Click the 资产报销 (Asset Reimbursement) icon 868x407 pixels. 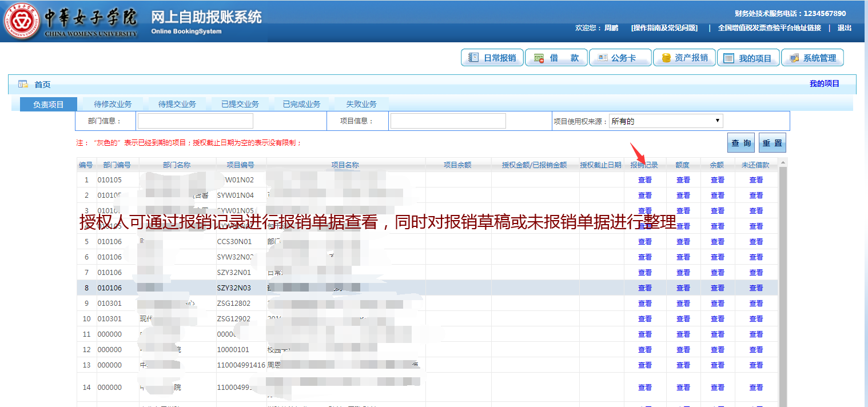coord(684,57)
